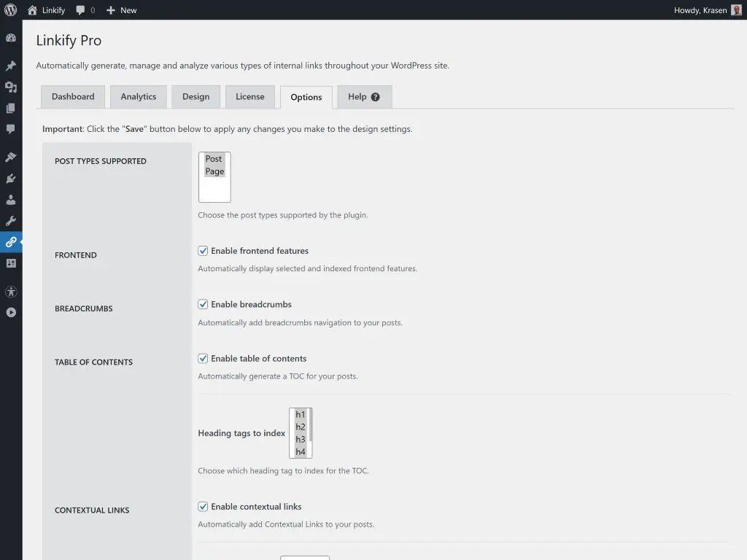Select Page in the post types list box

[214, 171]
